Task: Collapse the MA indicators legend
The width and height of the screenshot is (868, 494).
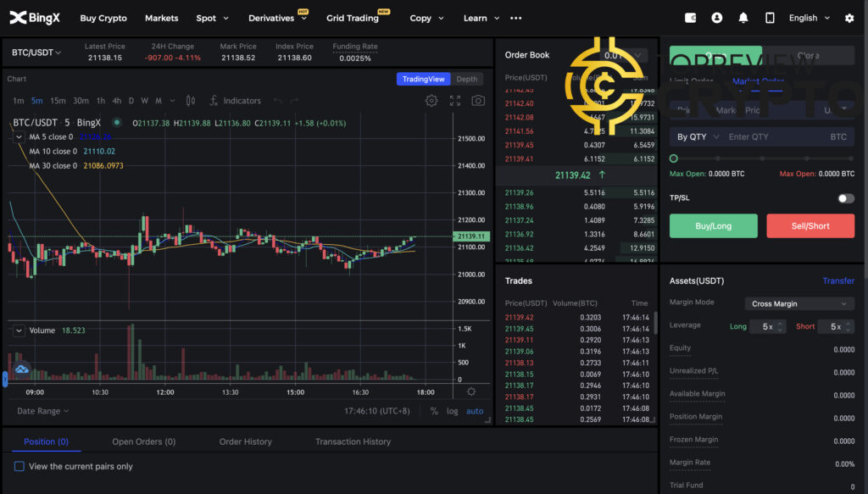Action: click(19, 136)
